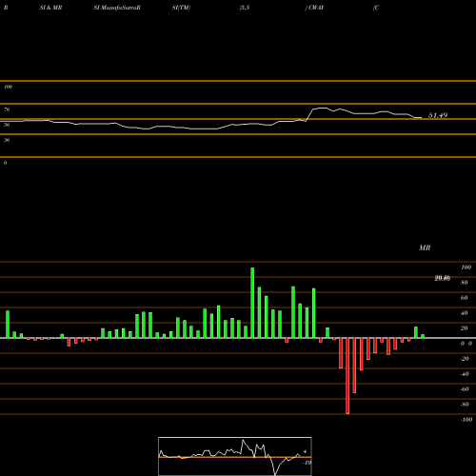This screenshot has width=476, height=476.
Task: Click the tallest green MR histogram bar
Action: (252, 303)
